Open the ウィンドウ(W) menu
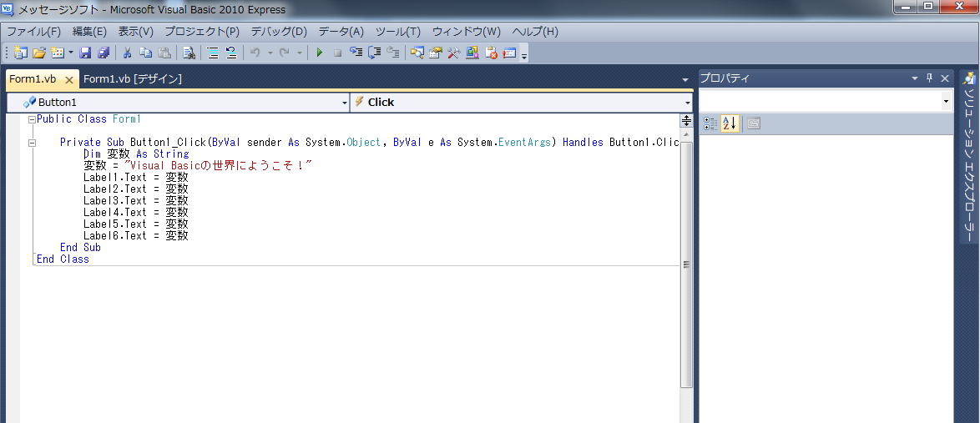980x423 pixels. pos(467,31)
